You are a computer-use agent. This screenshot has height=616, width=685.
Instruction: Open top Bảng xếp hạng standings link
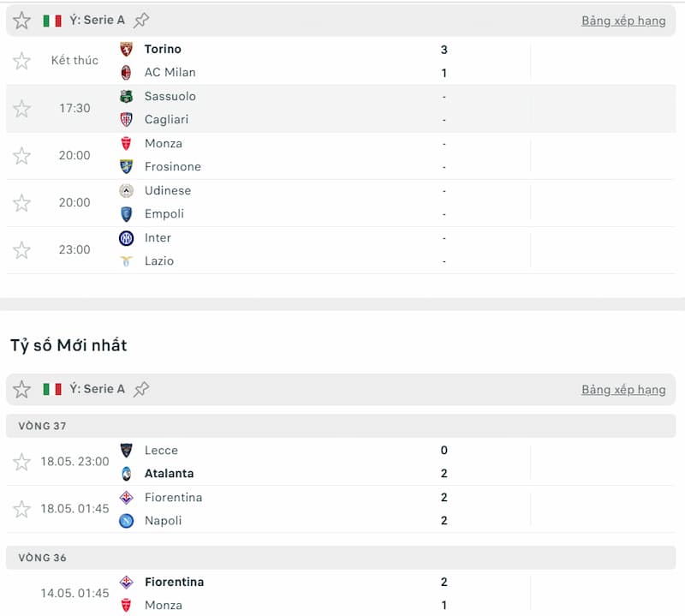[x=622, y=21]
